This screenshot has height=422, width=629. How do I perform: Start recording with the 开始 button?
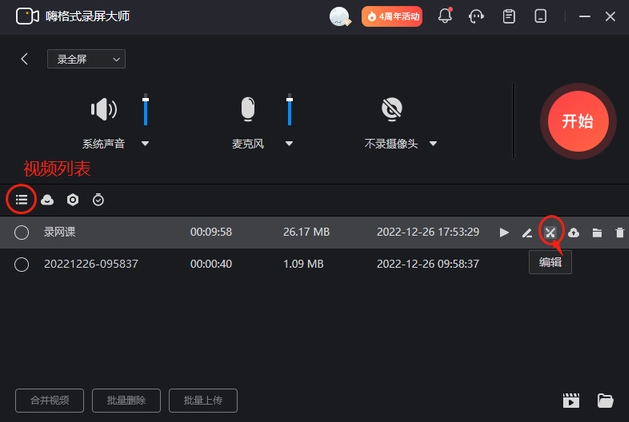point(578,121)
